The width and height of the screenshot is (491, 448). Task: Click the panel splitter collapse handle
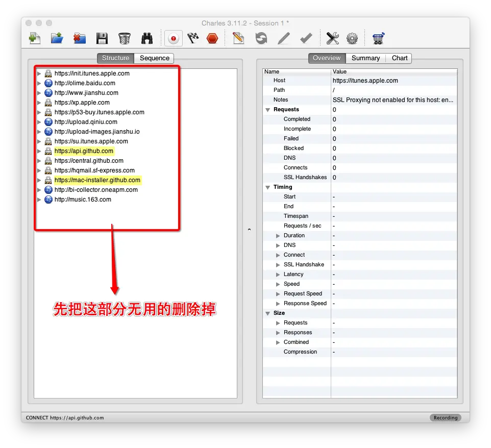pyautogui.click(x=249, y=230)
